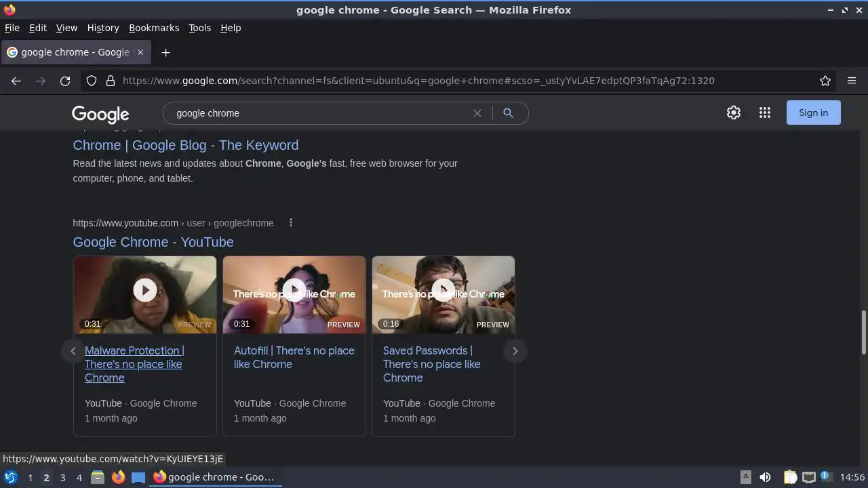Open the network tray icon

click(x=808, y=477)
